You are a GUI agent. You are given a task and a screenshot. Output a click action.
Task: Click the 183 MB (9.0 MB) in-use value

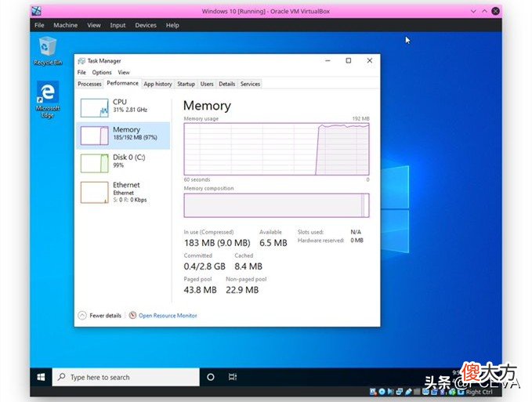tap(217, 243)
